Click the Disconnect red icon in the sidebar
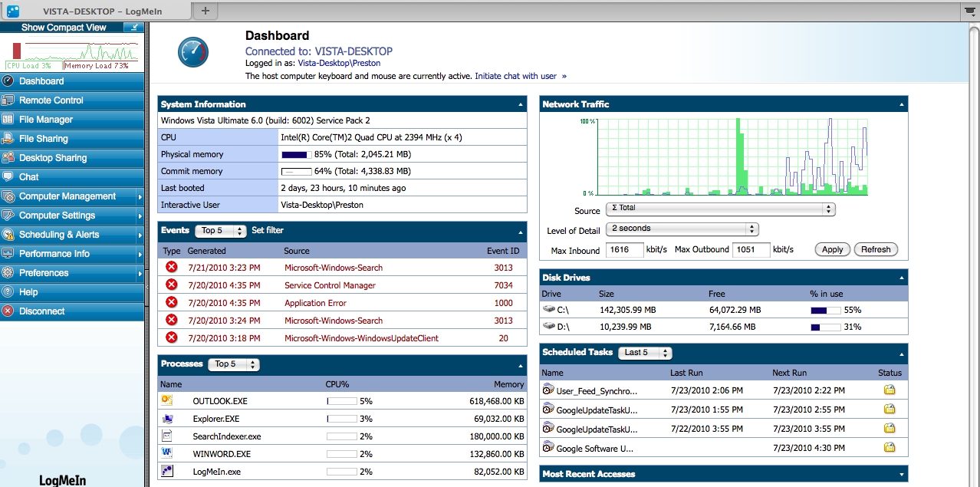The width and height of the screenshot is (980, 487). coord(8,311)
